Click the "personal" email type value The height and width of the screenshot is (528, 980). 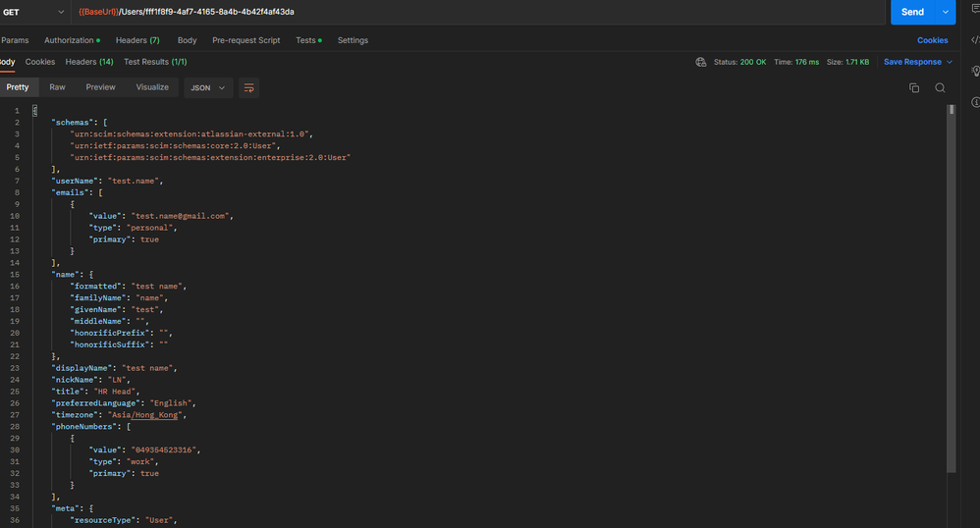click(150, 228)
